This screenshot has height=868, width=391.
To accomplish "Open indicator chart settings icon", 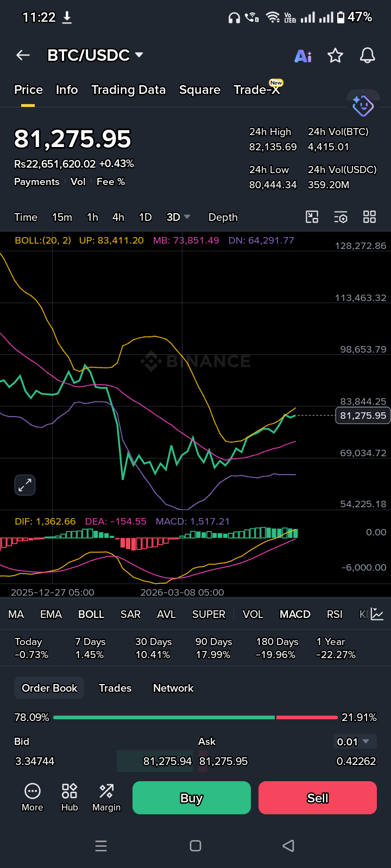I will (377, 614).
